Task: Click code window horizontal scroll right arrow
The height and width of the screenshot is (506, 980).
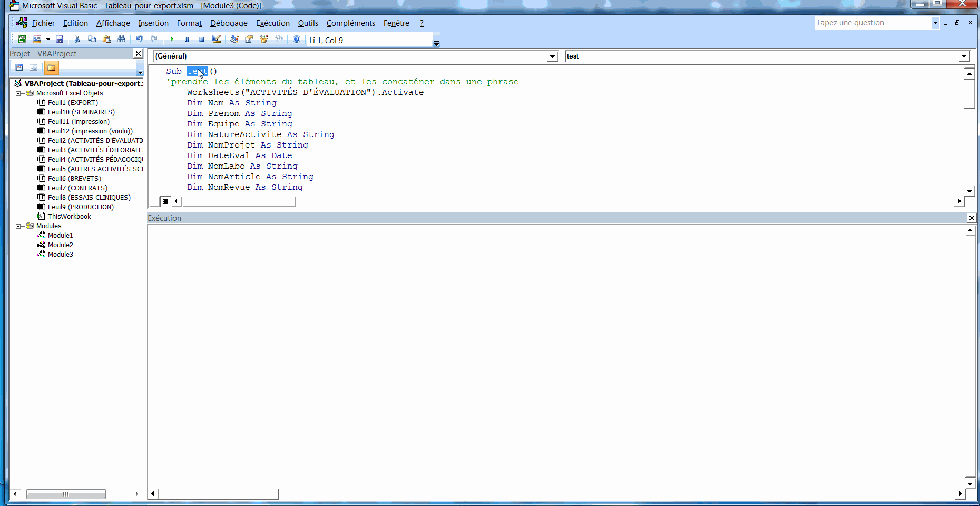Action: tap(959, 201)
